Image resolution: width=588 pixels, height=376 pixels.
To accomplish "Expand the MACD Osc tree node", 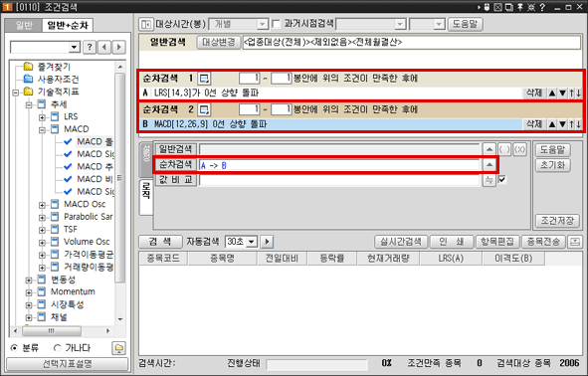I will [x=42, y=205].
